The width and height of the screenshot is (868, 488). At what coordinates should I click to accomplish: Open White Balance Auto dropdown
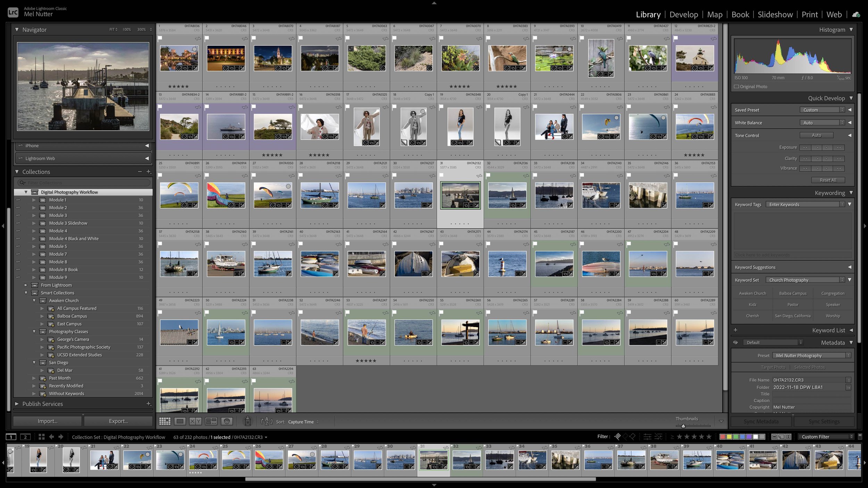[x=822, y=123]
